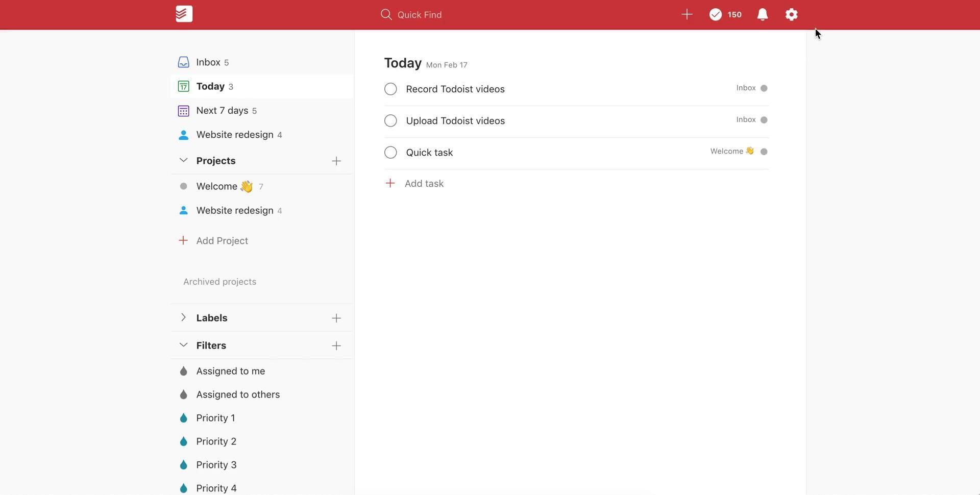The width and height of the screenshot is (980, 495).
Task: Click the Add task button
Action: coord(424,184)
